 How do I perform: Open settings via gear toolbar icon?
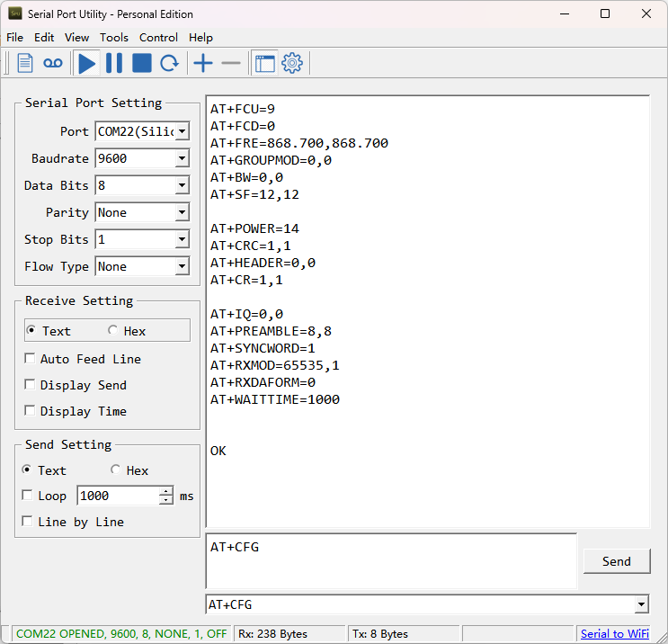coord(292,64)
